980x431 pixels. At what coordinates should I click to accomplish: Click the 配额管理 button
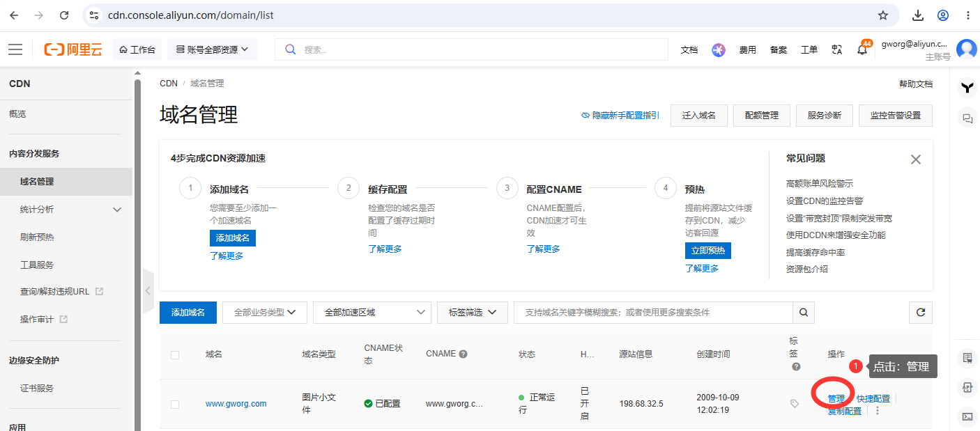[762, 116]
